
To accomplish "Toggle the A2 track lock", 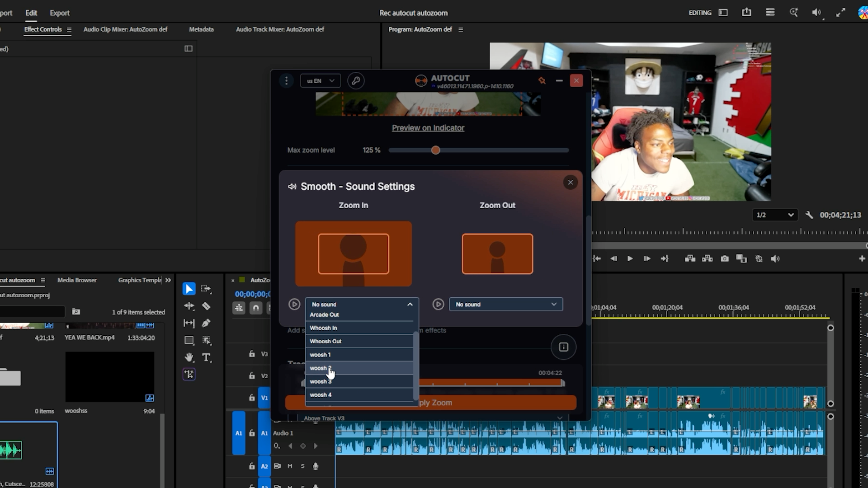I will [252, 466].
